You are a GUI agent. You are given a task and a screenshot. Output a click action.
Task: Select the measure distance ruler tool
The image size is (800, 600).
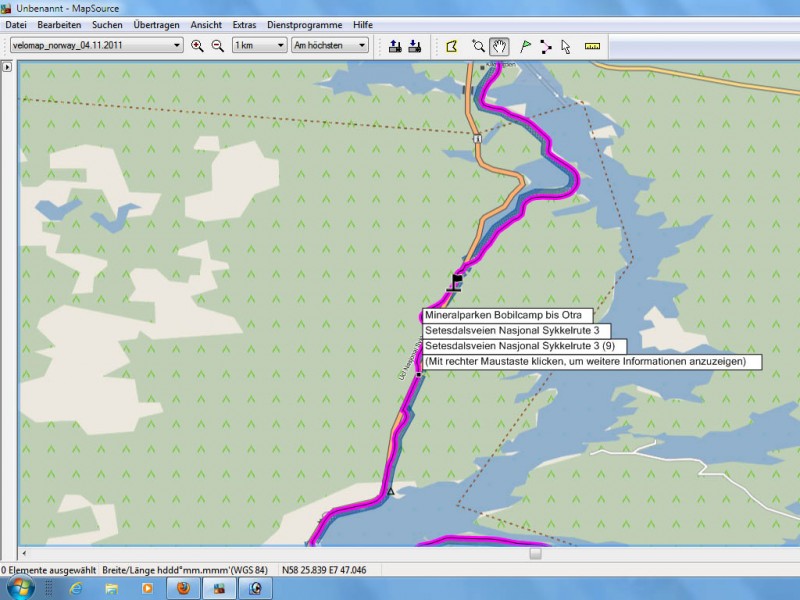pyautogui.click(x=592, y=46)
